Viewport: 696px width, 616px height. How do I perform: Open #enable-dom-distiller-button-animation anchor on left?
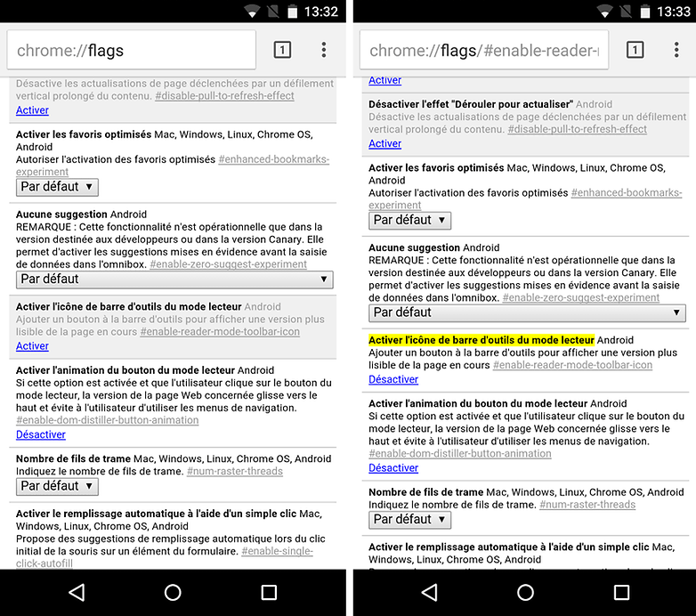108,420
